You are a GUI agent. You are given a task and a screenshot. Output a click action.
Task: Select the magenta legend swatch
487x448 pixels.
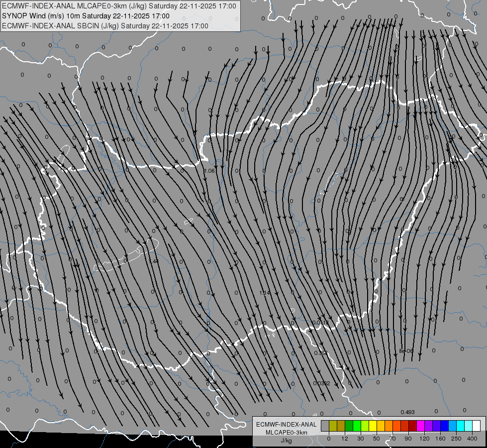[x=420, y=426]
